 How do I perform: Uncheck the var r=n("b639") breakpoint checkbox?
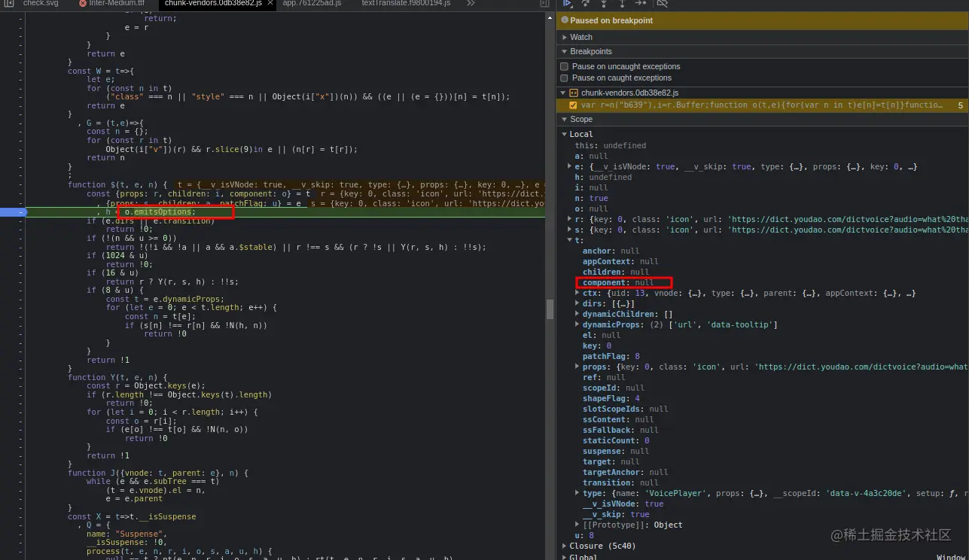coord(574,105)
